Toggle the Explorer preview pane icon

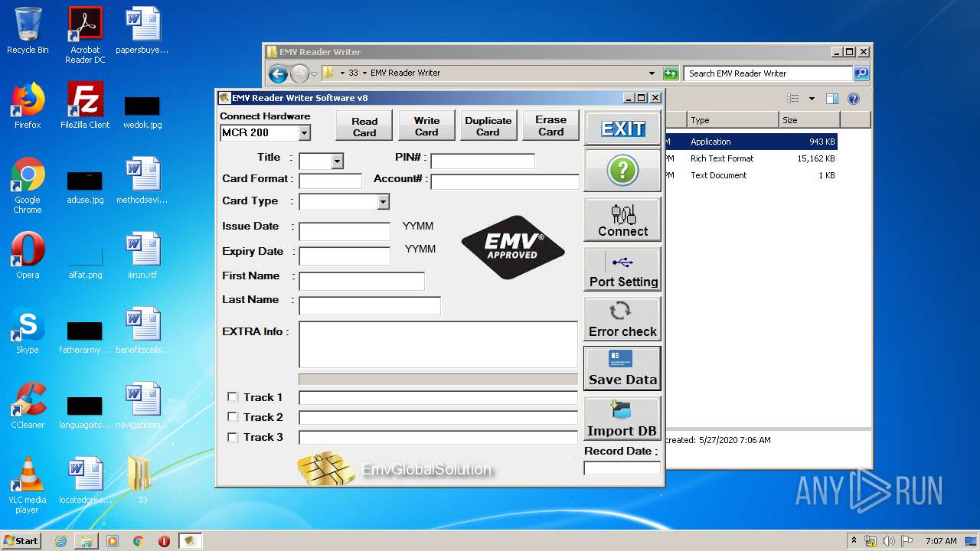(832, 99)
